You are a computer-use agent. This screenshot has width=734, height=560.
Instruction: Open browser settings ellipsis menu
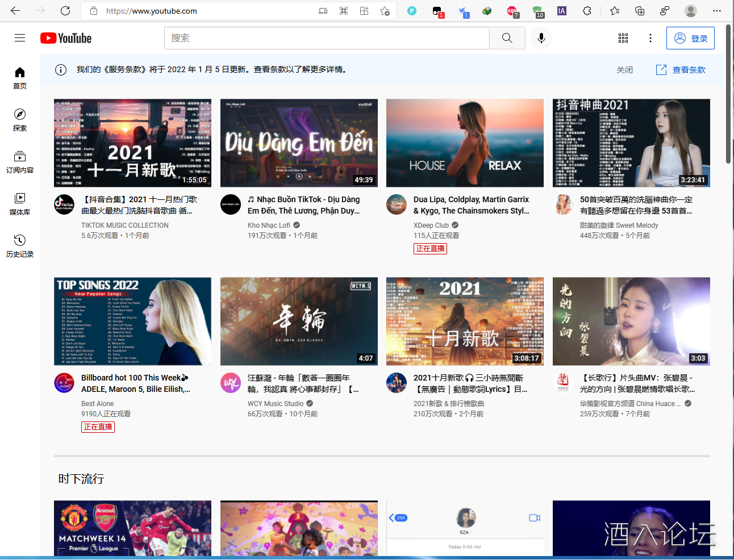(717, 11)
